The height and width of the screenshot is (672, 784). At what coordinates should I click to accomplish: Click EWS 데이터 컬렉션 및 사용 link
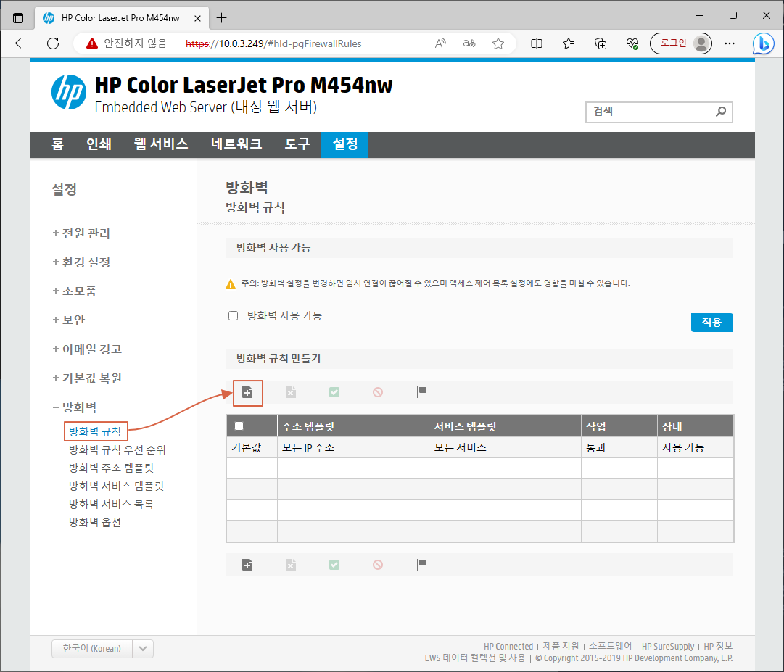tap(475, 658)
